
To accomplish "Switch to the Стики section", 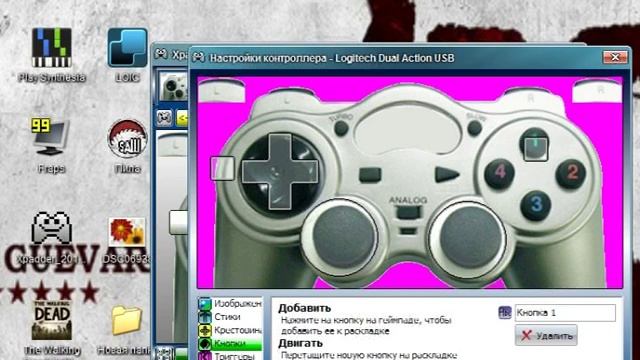I will [x=230, y=317].
